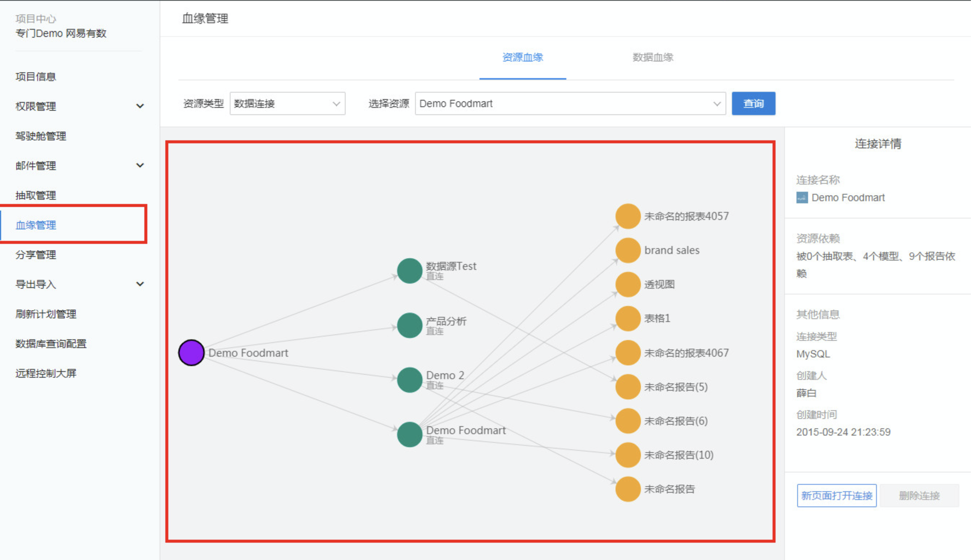Click the 删除连接 button
The height and width of the screenshot is (560, 972).
pos(920,496)
